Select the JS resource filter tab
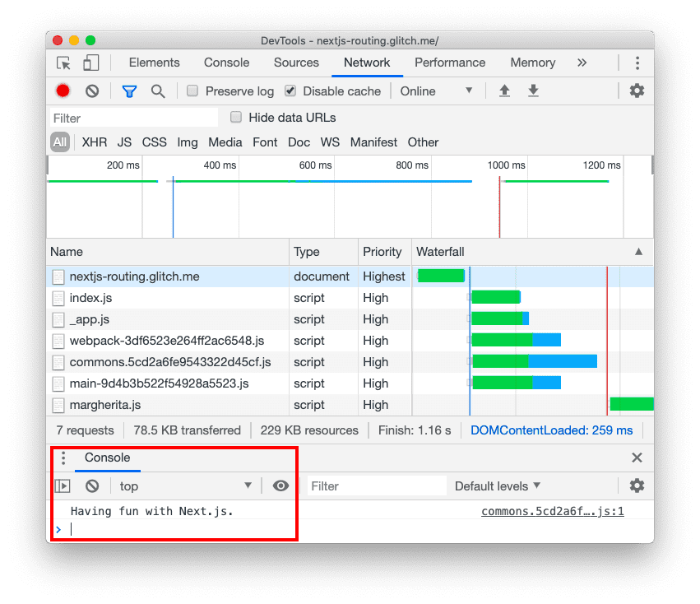700x604 pixels. point(124,142)
